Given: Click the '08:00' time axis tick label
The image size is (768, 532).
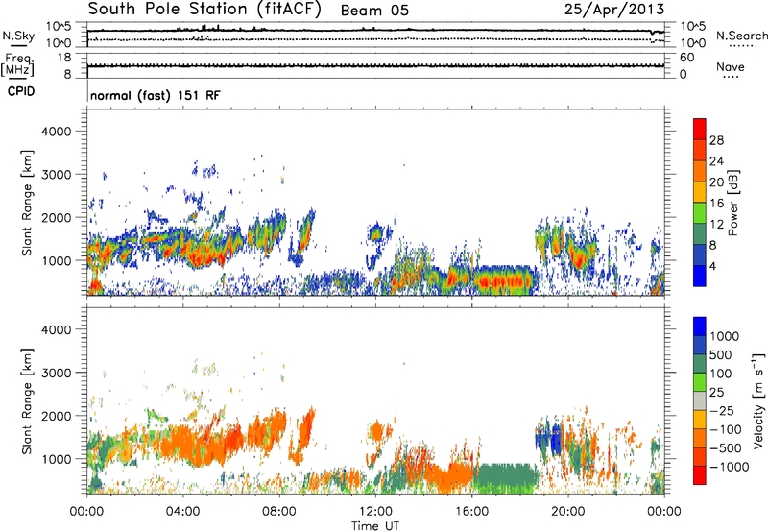Looking at the screenshot, I should point(279,512).
